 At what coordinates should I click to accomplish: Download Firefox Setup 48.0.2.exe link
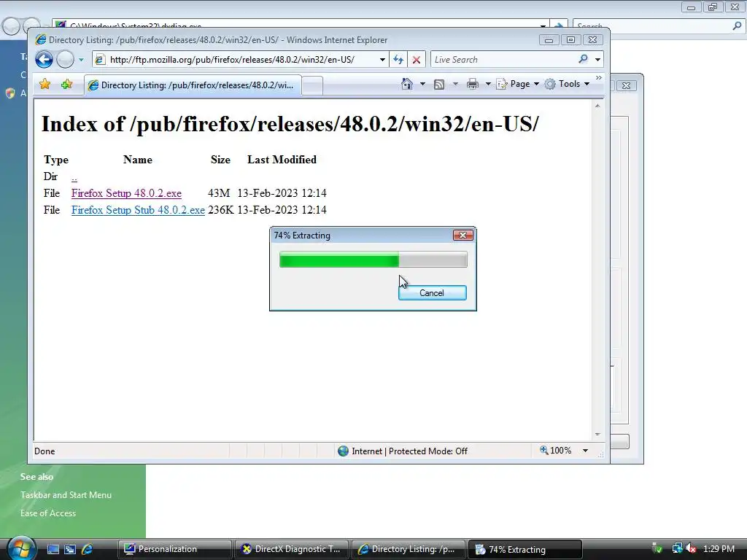tap(126, 193)
